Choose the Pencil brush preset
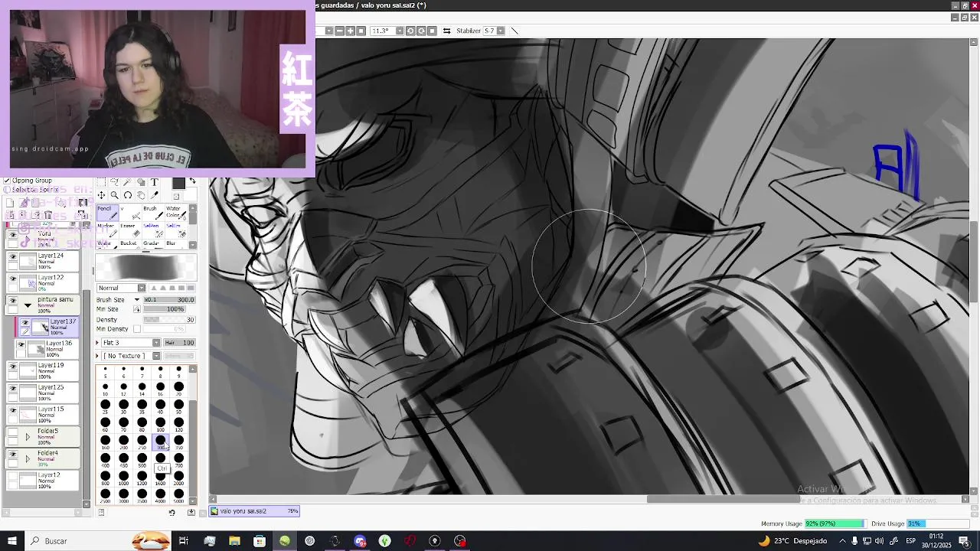The width and height of the screenshot is (980, 551). click(107, 213)
